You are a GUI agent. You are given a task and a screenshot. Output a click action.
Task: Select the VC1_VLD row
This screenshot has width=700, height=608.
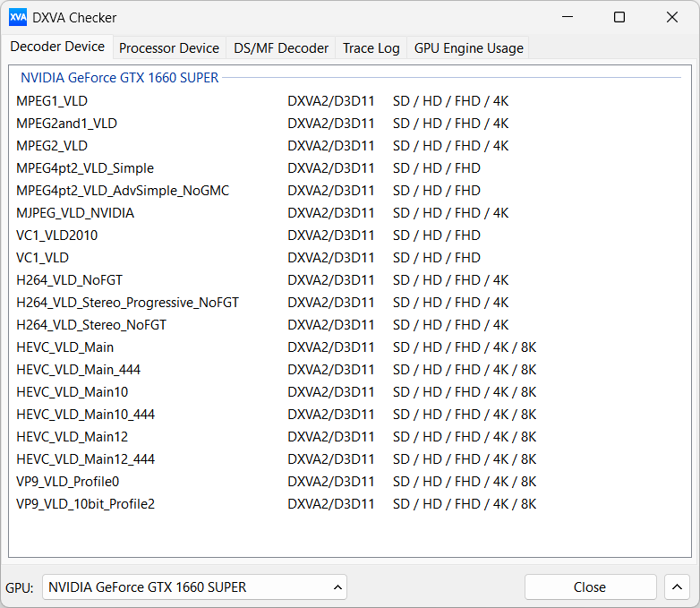point(350,257)
